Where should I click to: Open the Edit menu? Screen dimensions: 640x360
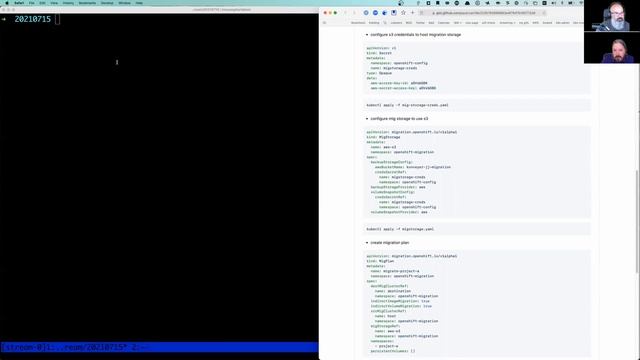[42, 3]
